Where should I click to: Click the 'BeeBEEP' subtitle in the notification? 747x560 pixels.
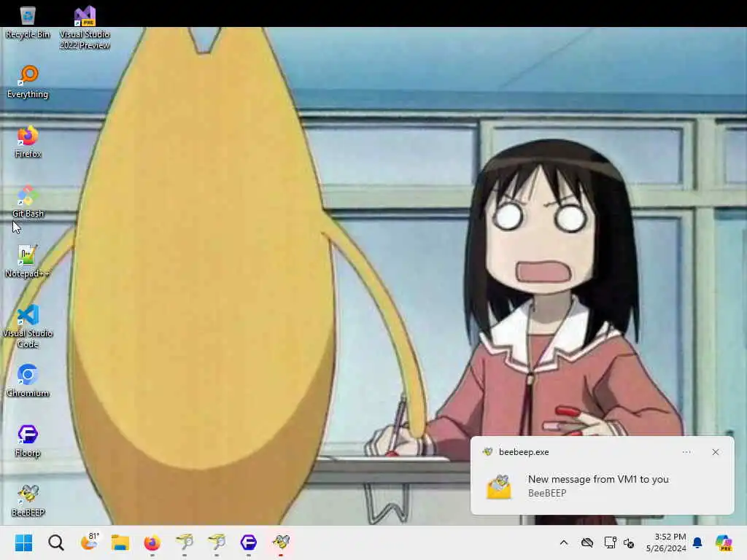click(547, 494)
